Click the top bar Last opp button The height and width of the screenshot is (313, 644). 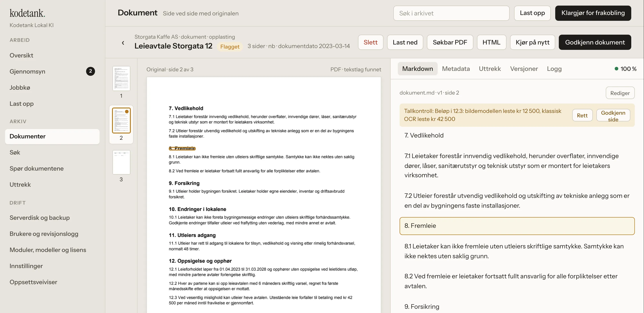[532, 13]
